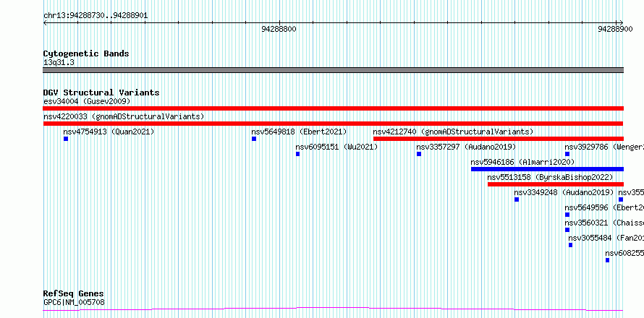The image size is (644, 318).
Task: Select the blue marker under nsv3560321
Action: coord(567,230)
